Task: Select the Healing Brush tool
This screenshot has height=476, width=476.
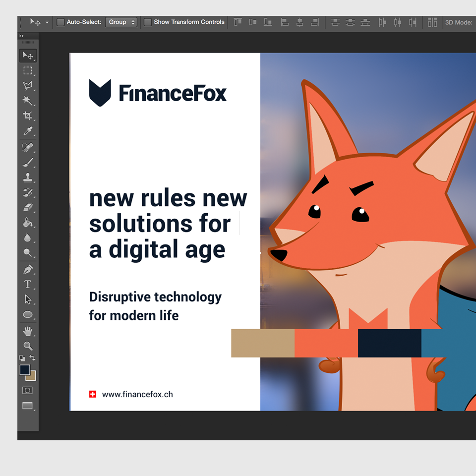Action: tap(28, 148)
